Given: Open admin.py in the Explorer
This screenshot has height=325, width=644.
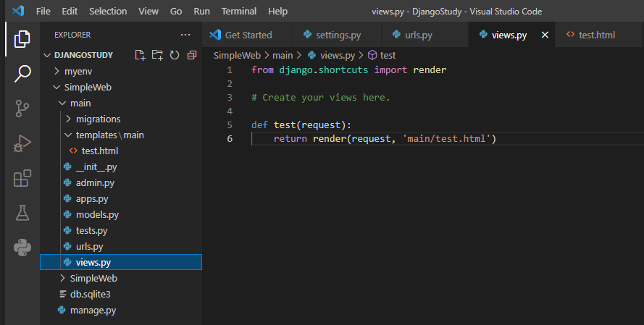Looking at the screenshot, I should (x=121, y=182).
